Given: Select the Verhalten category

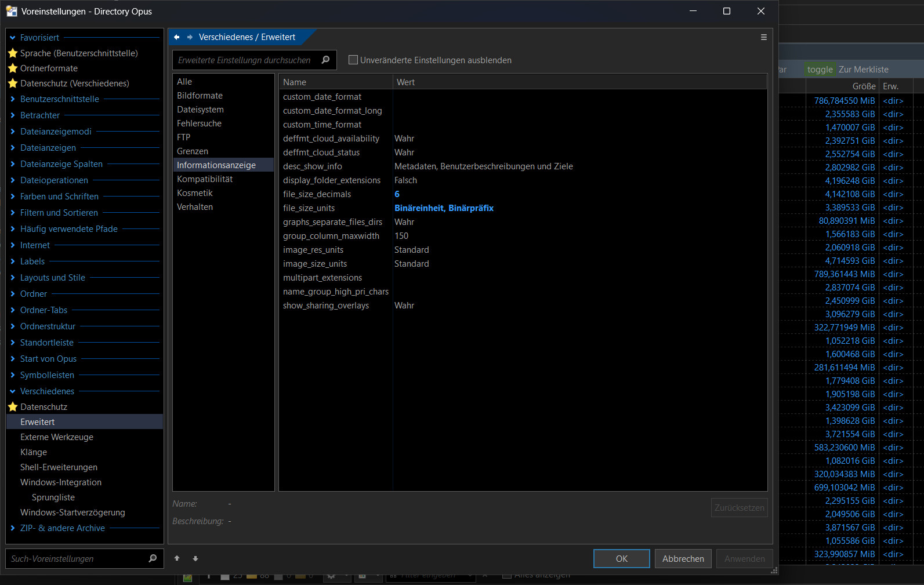Looking at the screenshot, I should pyautogui.click(x=223, y=207).
